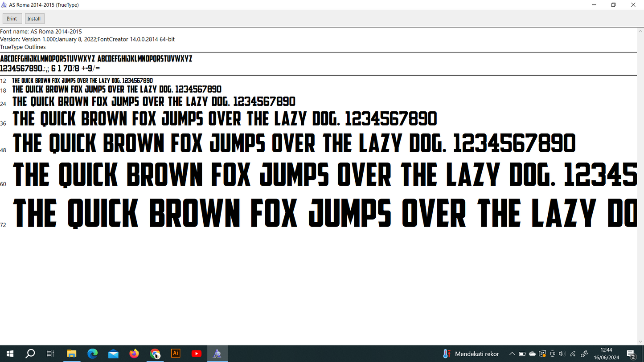The width and height of the screenshot is (644, 362).
Task: Launch Mozilla Firefox
Action: tap(134, 353)
